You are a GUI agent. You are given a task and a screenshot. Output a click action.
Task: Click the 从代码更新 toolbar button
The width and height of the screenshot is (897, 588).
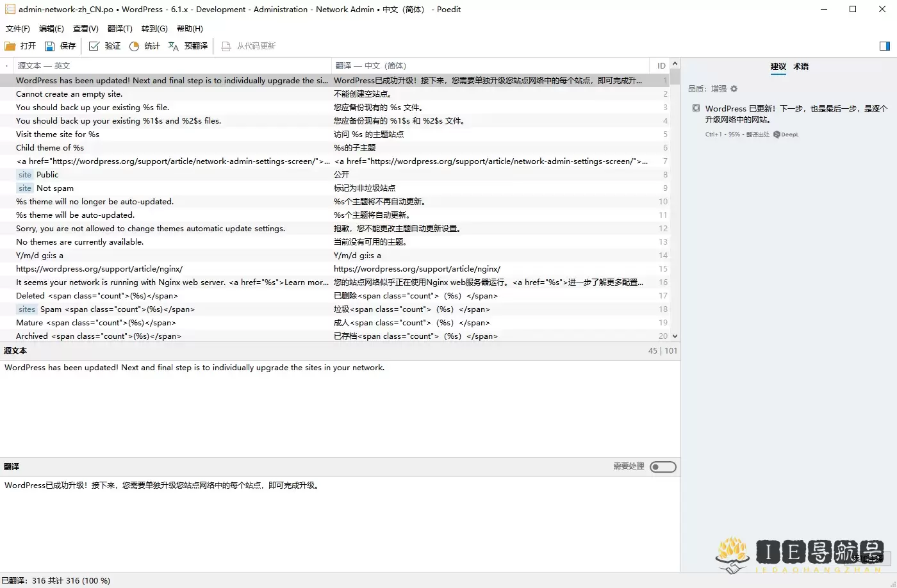(249, 46)
